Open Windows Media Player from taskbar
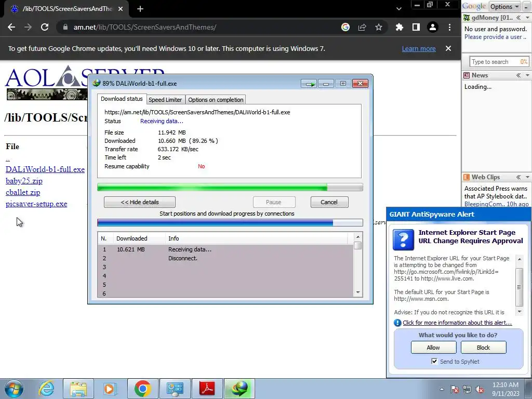Screen dimensions: 532x399 coord(110,389)
